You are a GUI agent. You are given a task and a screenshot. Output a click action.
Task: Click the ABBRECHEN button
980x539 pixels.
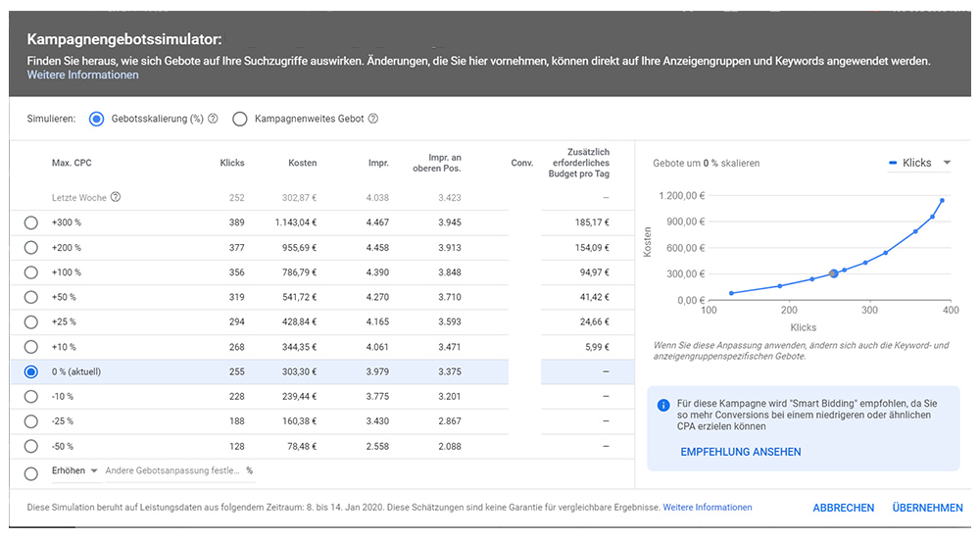843,508
